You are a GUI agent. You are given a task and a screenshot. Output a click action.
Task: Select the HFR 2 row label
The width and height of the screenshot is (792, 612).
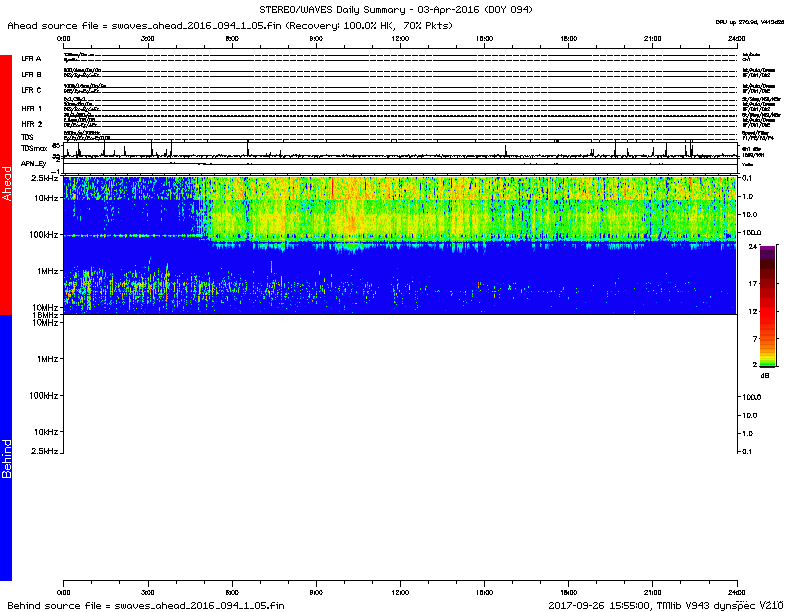tap(31, 124)
